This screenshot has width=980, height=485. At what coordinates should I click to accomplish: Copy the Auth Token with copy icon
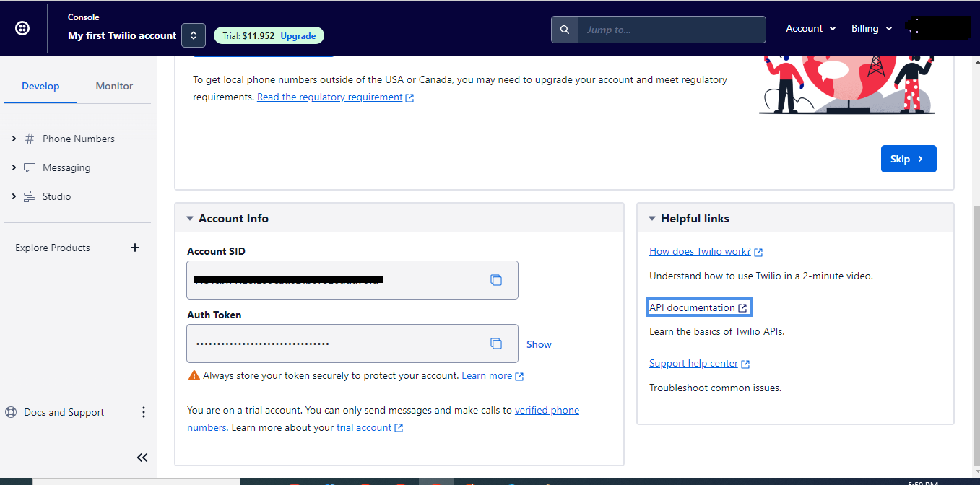(x=496, y=344)
